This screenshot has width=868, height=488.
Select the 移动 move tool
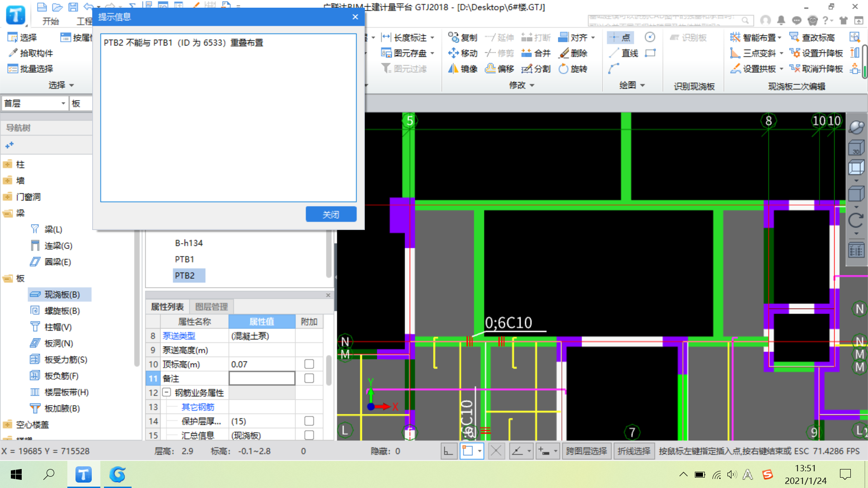pos(462,53)
